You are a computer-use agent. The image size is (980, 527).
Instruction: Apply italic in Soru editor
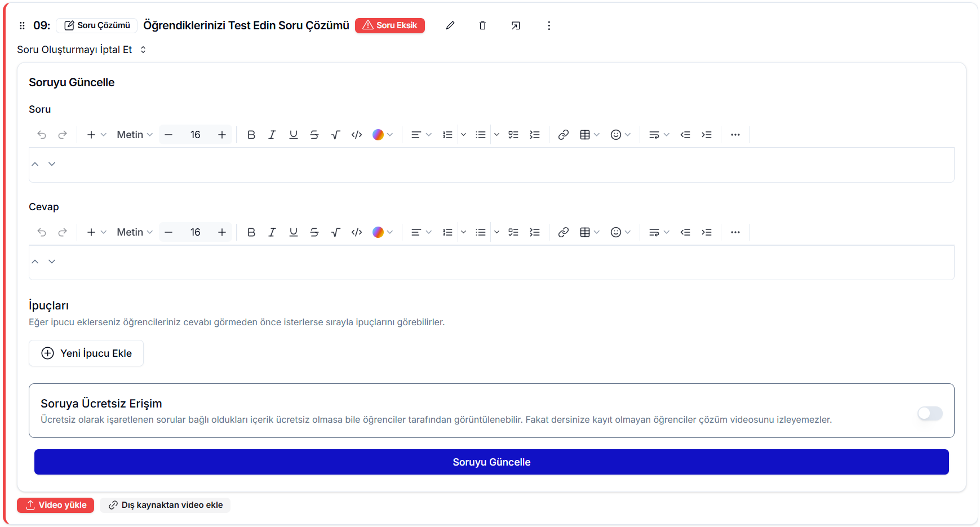[x=272, y=135]
